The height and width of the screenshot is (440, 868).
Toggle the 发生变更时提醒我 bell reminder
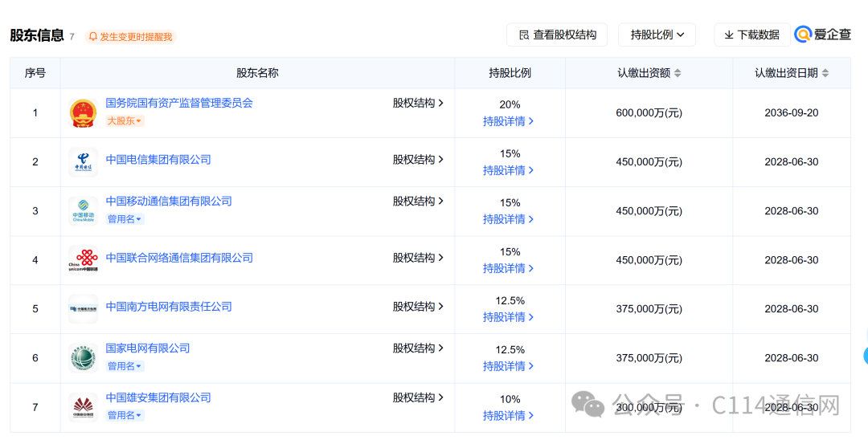[131, 36]
